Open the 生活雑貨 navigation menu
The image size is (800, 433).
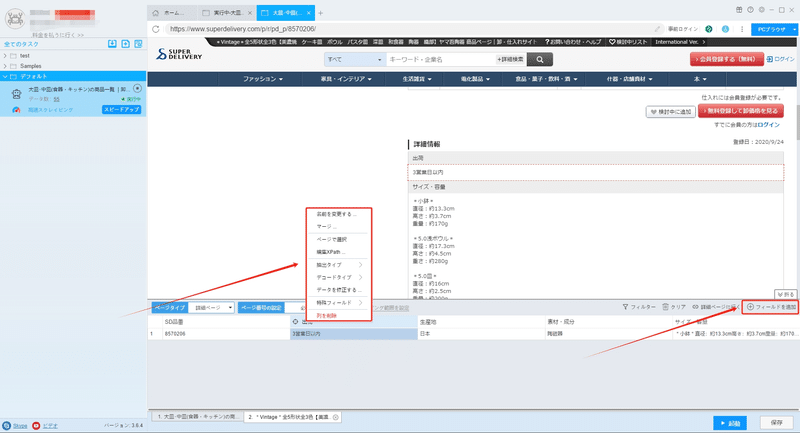(x=417, y=79)
